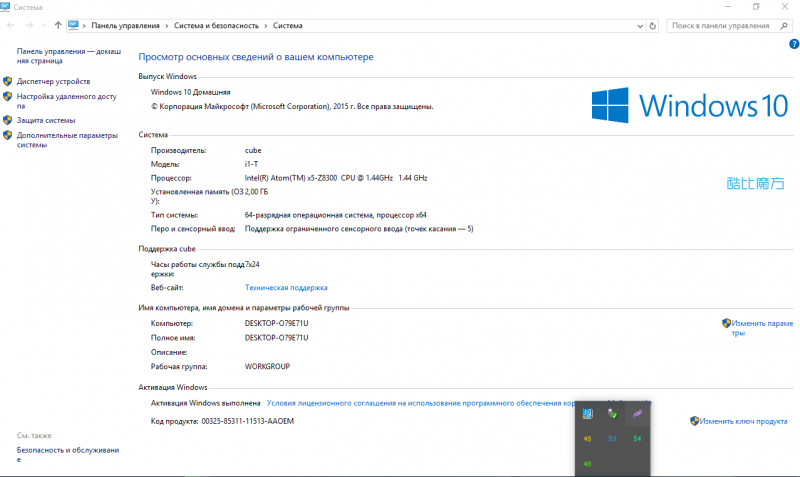
Task: Click the purple feather tray icon
Action: coord(637,414)
